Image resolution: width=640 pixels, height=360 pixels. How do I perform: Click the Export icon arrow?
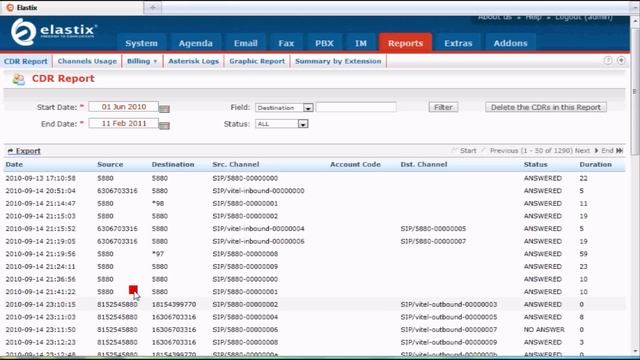pyautogui.click(x=11, y=151)
